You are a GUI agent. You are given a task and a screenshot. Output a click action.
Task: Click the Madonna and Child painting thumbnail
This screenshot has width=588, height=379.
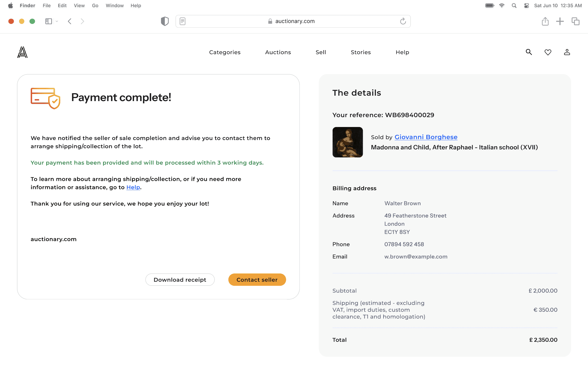point(348,142)
